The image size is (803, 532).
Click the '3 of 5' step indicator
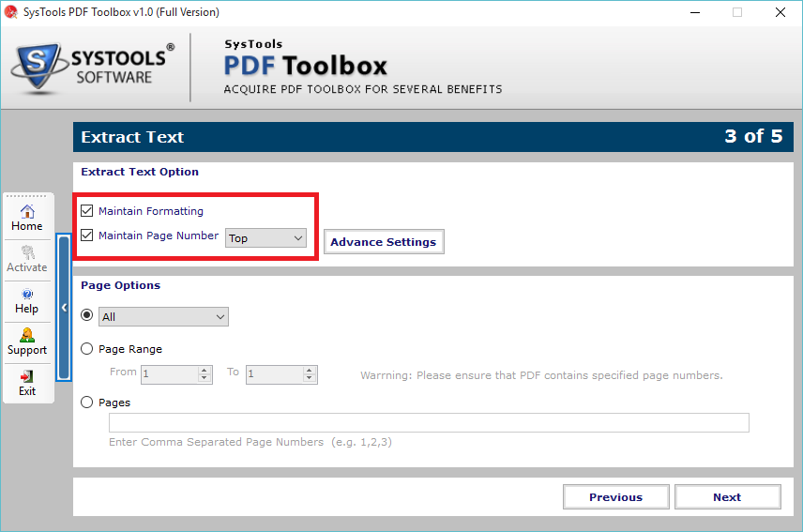[753, 136]
